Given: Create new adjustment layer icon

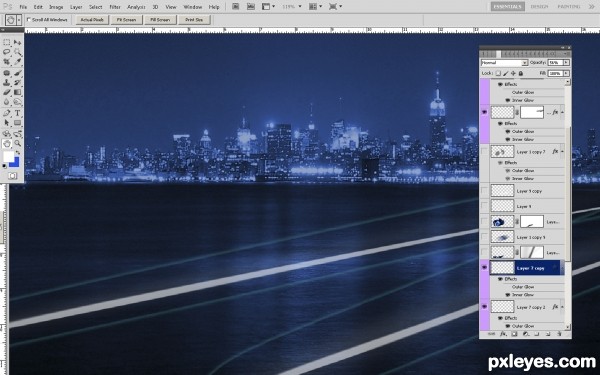Looking at the screenshot, I should click(x=525, y=334).
